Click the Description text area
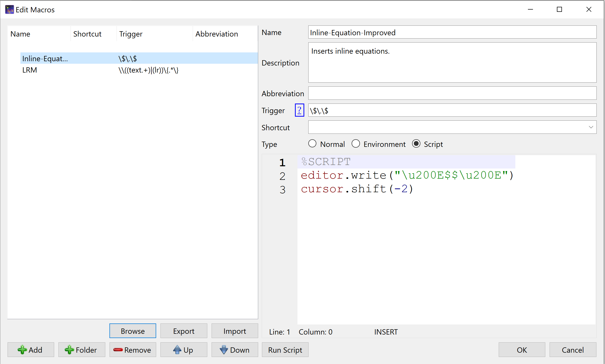This screenshot has width=605, height=364. (451, 63)
